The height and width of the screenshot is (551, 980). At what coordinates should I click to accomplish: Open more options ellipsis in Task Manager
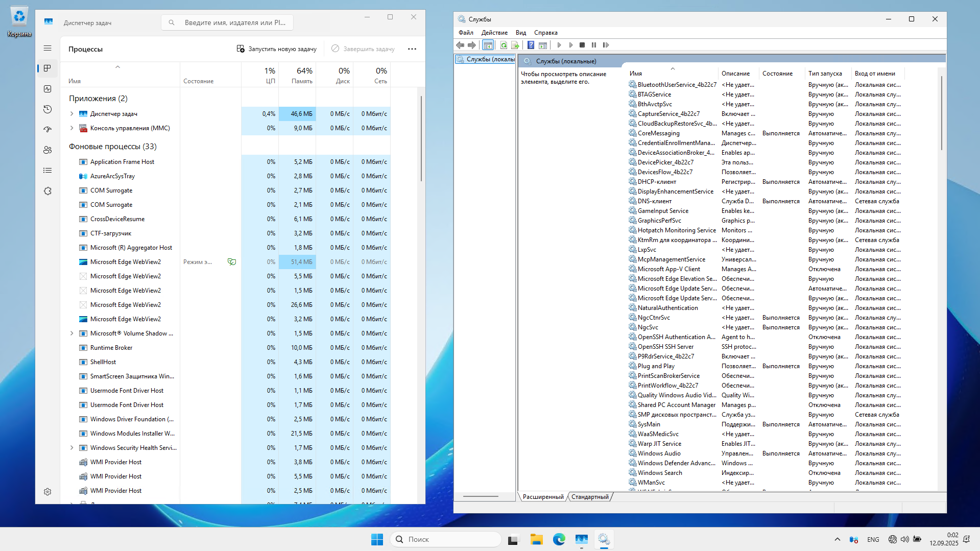coord(412,49)
